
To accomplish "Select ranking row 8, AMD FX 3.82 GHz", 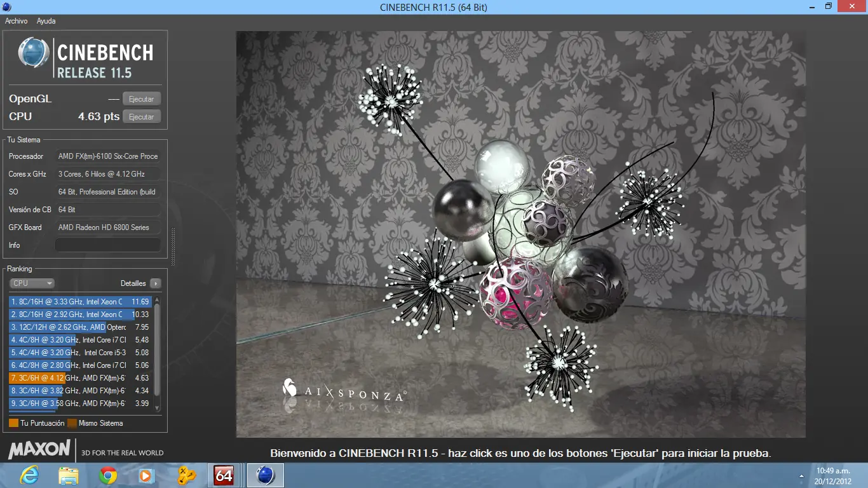I will click(80, 391).
